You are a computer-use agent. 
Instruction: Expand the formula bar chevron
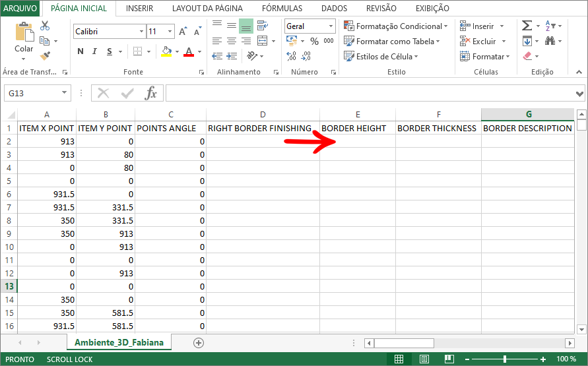(x=579, y=93)
